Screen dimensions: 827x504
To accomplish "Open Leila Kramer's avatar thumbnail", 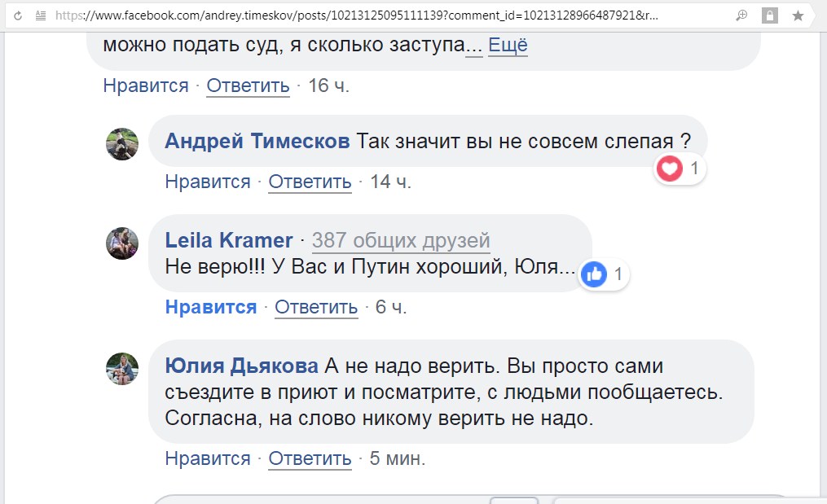I will tap(122, 243).
